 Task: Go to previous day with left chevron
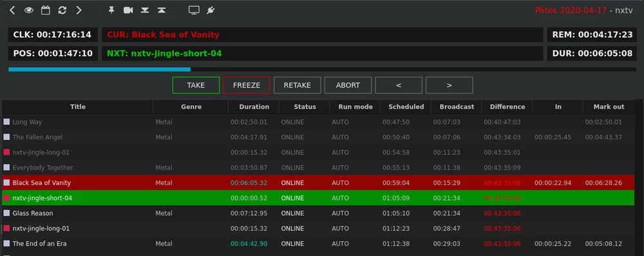click(12, 10)
